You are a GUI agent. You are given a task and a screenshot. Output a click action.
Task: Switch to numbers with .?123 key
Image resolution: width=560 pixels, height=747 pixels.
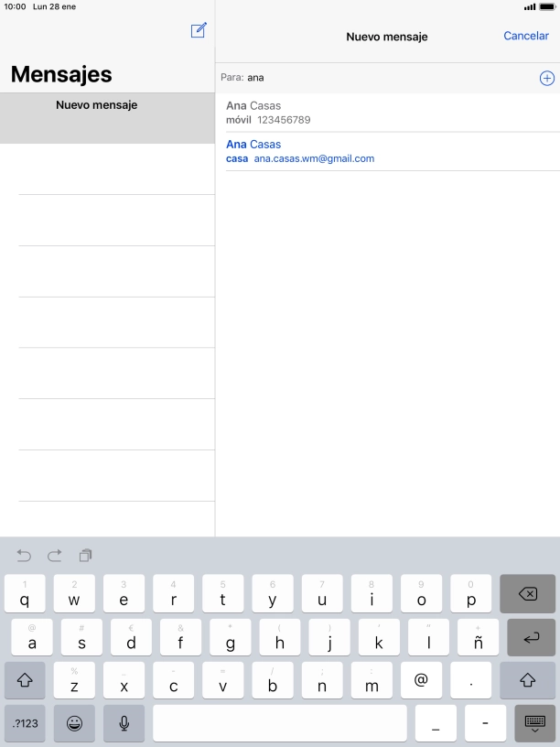pyautogui.click(x=25, y=723)
